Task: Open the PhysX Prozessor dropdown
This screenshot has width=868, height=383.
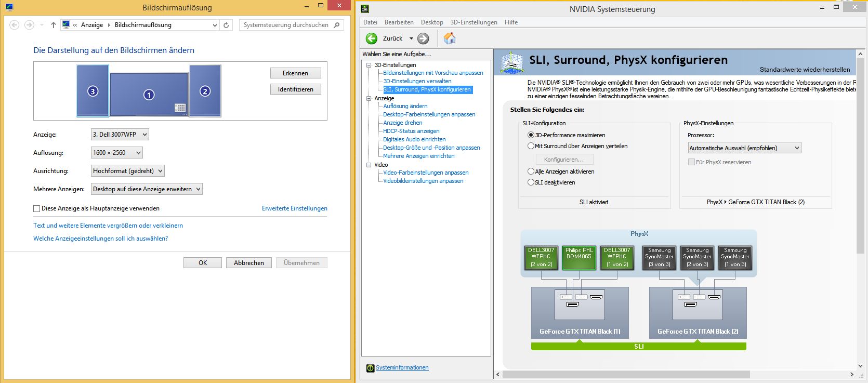Action: 744,148
